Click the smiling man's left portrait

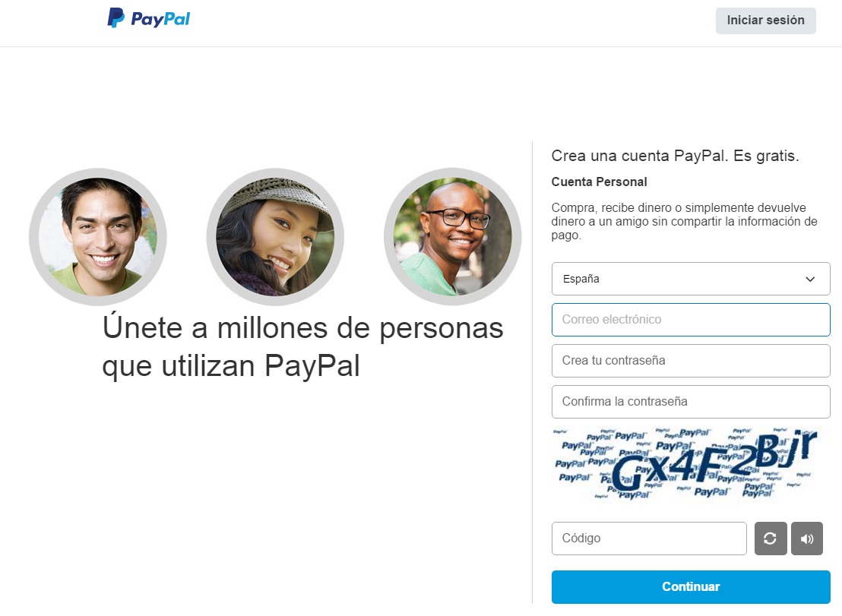[x=98, y=237]
